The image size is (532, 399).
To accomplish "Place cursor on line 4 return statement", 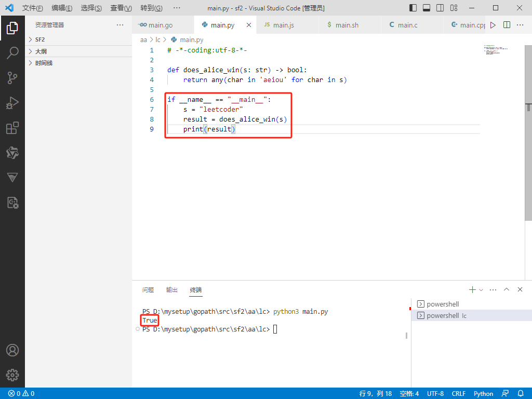I will click(x=264, y=79).
